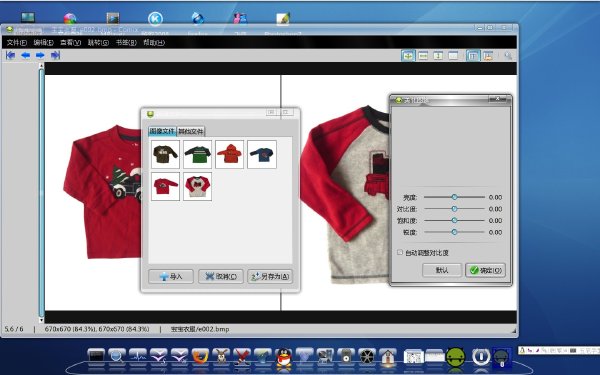Click the 另存为(A) save as button
The width and height of the screenshot is (600, 375).
pyautogui.click(x=270, y=276)
